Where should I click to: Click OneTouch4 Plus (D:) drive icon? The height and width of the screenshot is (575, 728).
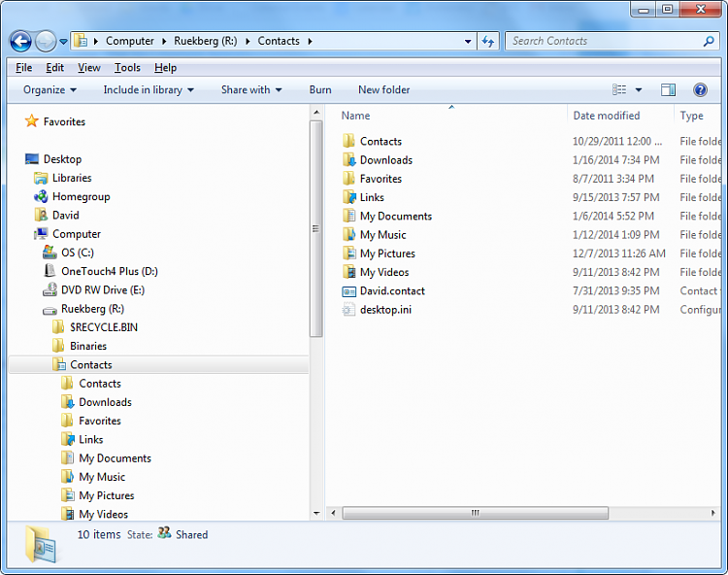50,271
